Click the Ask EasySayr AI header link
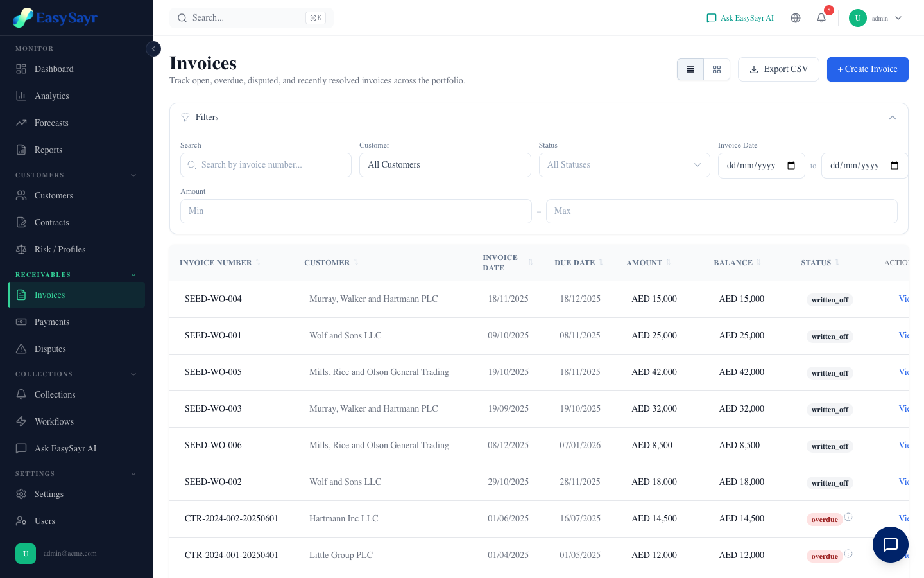The width and height of the screenshot is (924, 578). [x=740, y=18]
